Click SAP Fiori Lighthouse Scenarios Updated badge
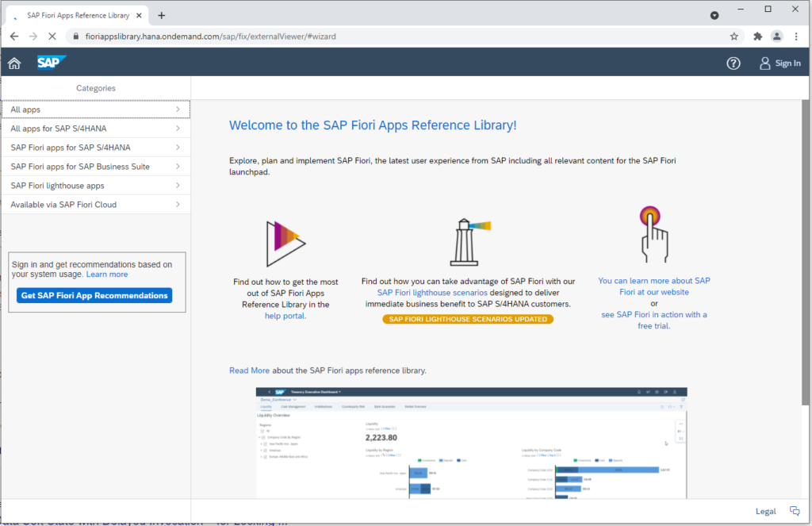Viewport: 812px width, 526px height. pos(468,319)
